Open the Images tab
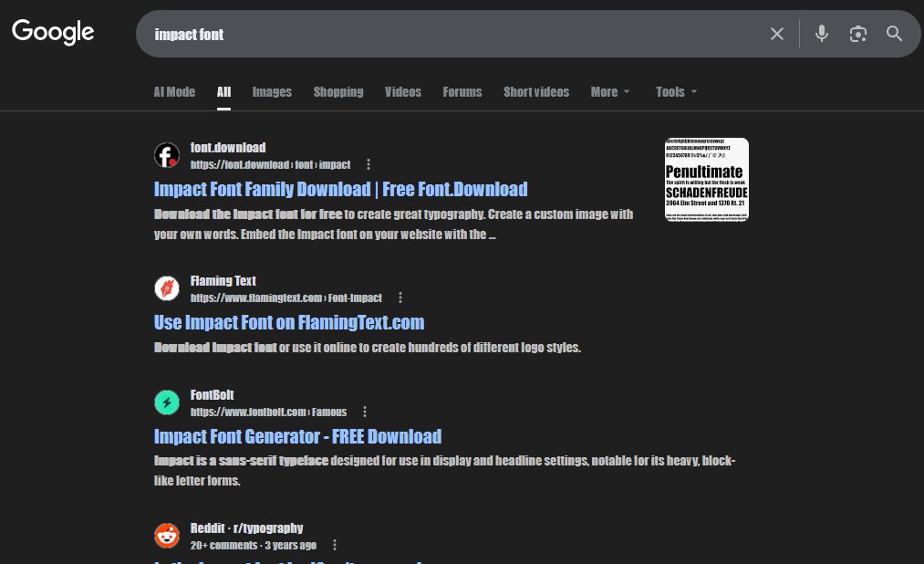Image resolution: width=924 pixels, height=564 pixels. (x=272, y=92)
